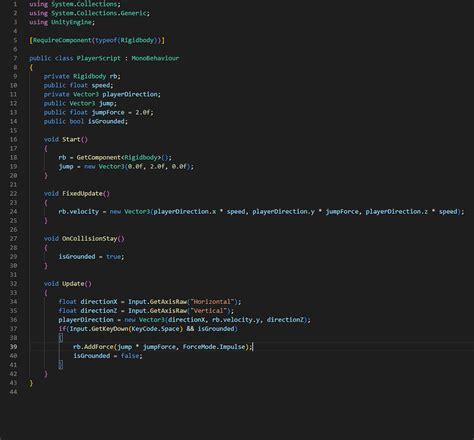Click 'rb.velocity.y' on line 36

tap(235, 320)
